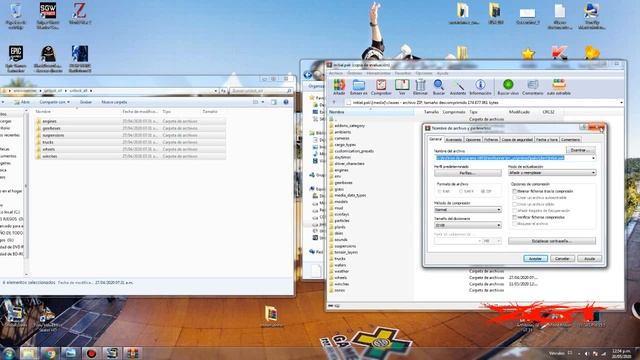Click the Examinar... button
This screenshot has height=360, width=640.
[580, 150]
